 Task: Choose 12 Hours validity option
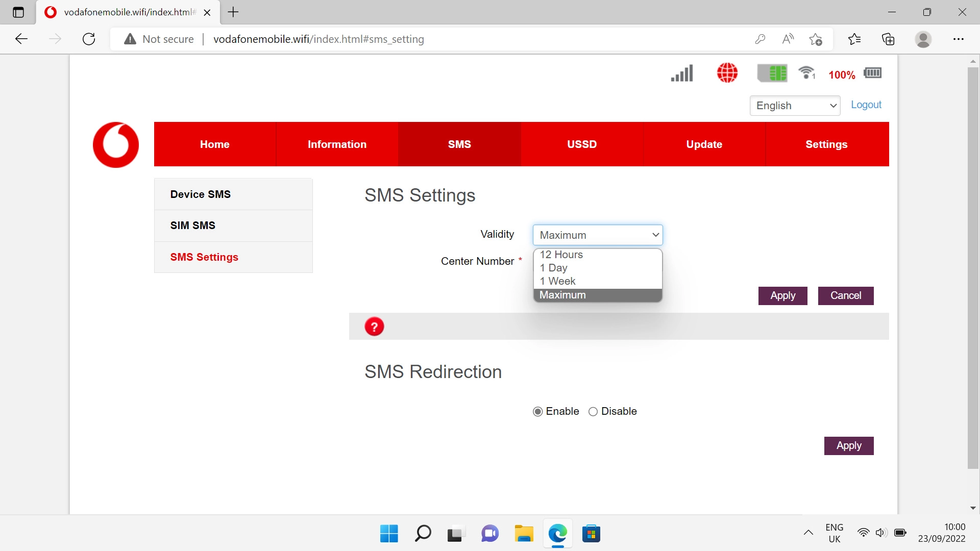click(561, 255)
